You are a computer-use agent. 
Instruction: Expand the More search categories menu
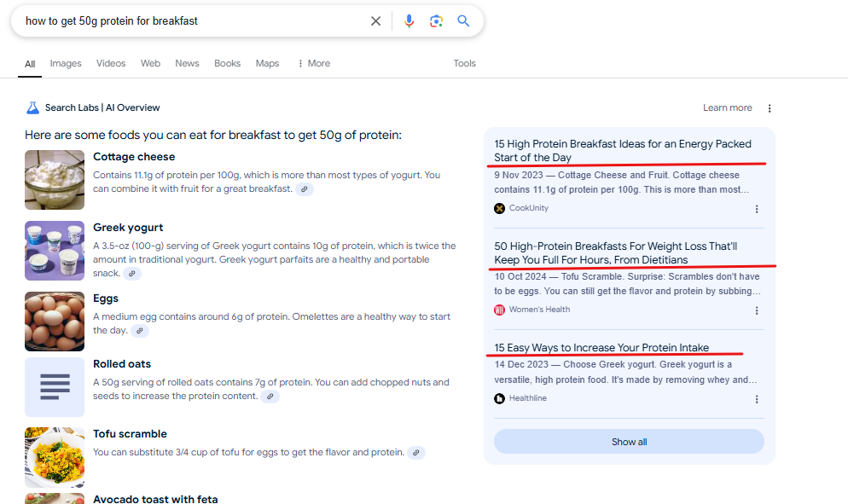click(x=313, y=63)
